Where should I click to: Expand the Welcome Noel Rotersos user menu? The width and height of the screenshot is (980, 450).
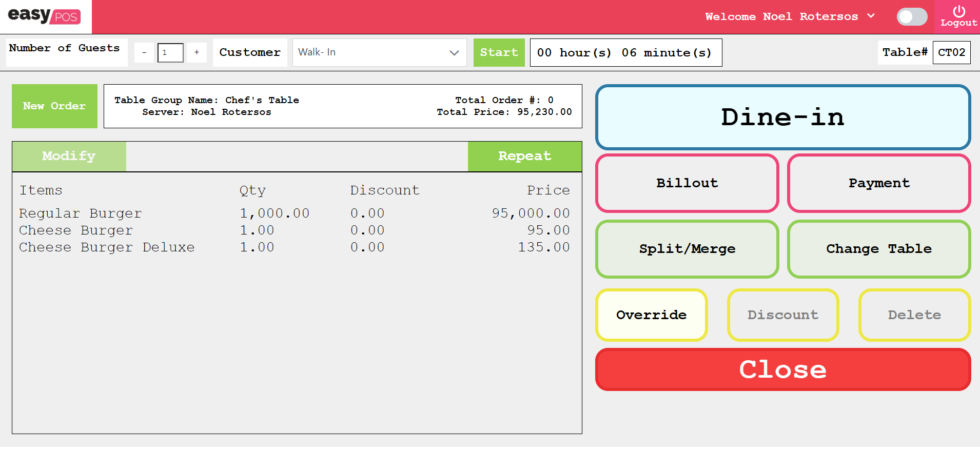790,16
